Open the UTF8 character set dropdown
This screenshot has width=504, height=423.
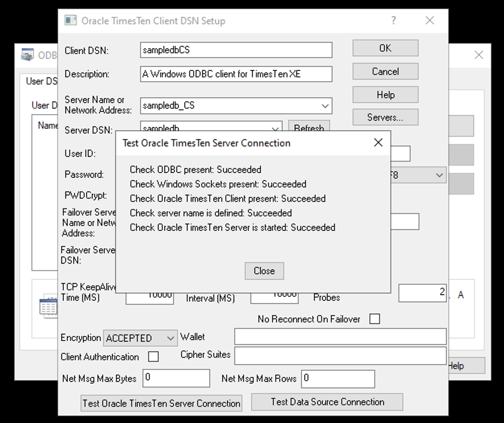coord(440,175)
